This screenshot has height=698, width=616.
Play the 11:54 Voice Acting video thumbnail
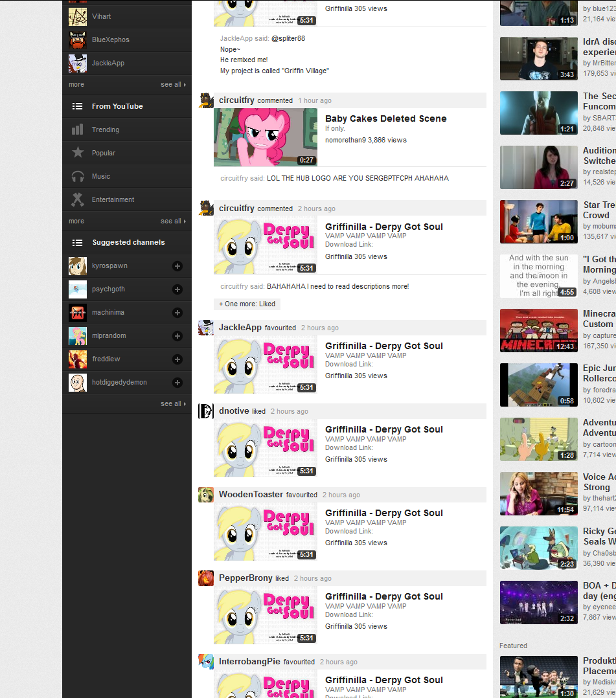tap(538, 493)
